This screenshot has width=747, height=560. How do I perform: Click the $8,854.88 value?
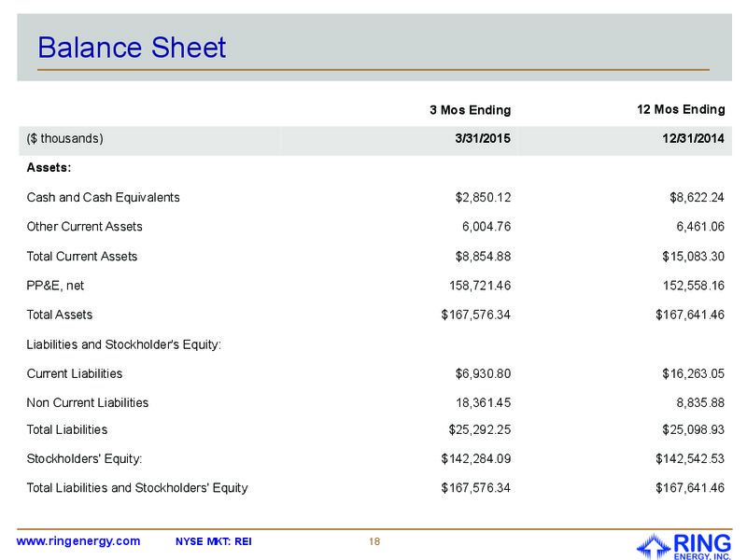(483, 257)
